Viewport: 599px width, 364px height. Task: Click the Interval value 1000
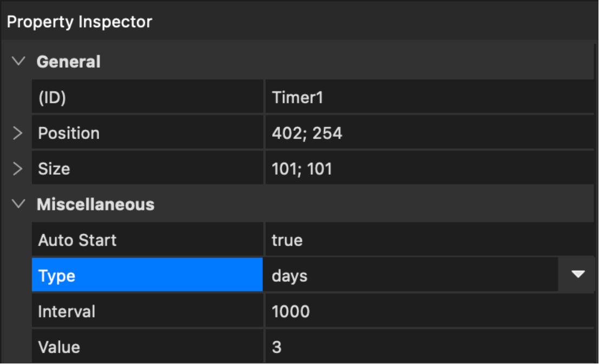click(429, 312)
